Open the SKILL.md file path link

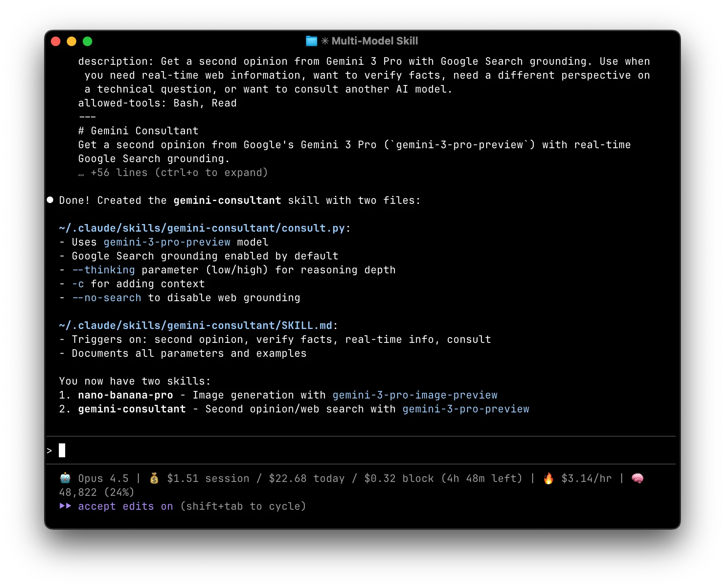click(x=196, y=325)
